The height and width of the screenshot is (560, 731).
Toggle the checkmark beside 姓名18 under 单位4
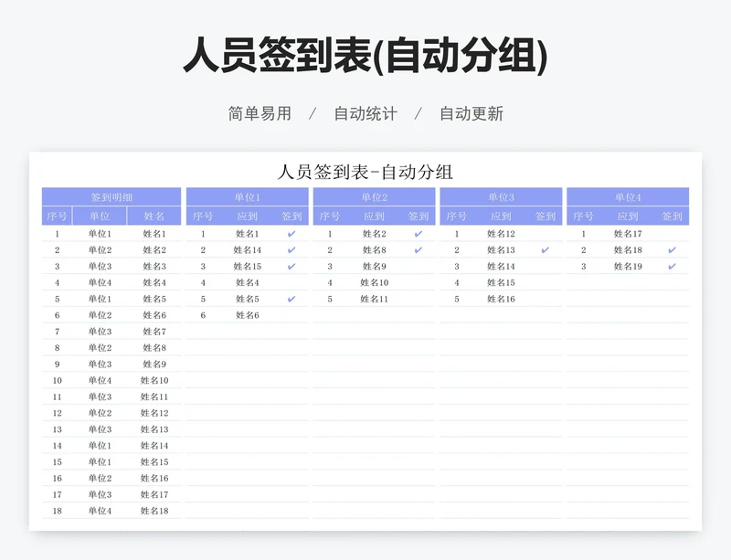tap(672, 250)
